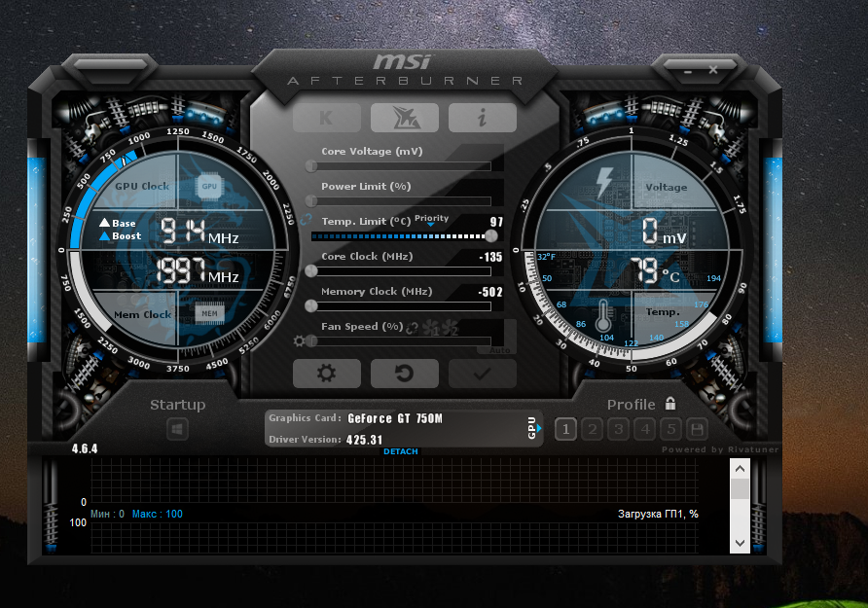Select profile slot 1

[x=565, y=429]
